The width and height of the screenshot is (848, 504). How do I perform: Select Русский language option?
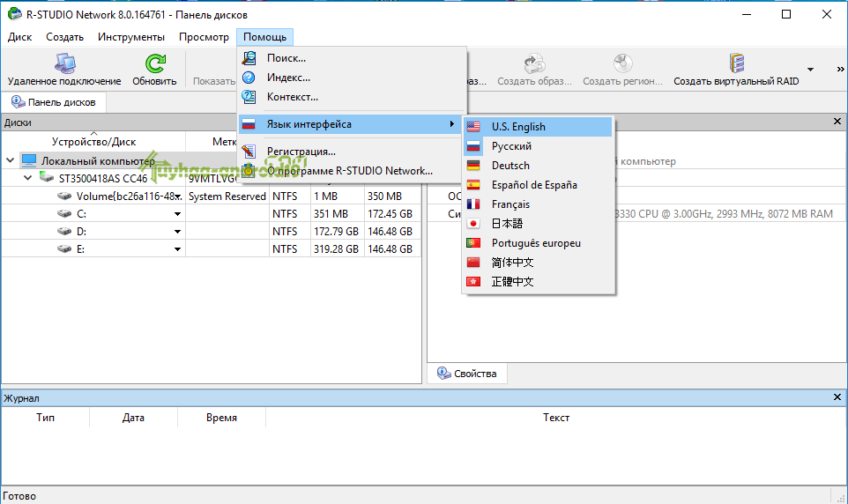point(538,146)
